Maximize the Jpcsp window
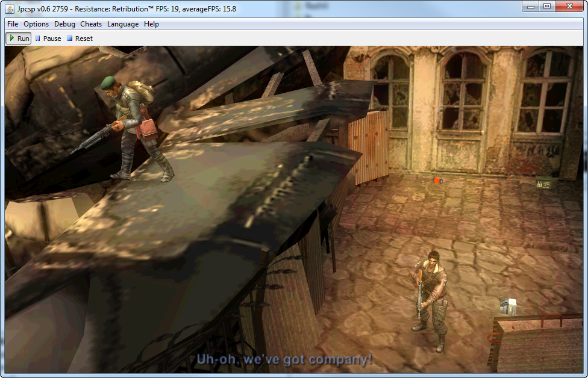Viewport: 588px width, 378px height. 547,6
